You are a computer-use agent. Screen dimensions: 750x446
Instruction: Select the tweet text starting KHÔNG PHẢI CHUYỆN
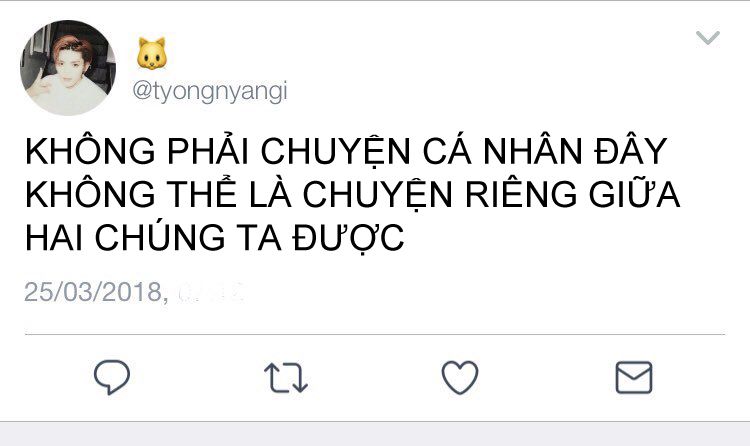point(353,194)
